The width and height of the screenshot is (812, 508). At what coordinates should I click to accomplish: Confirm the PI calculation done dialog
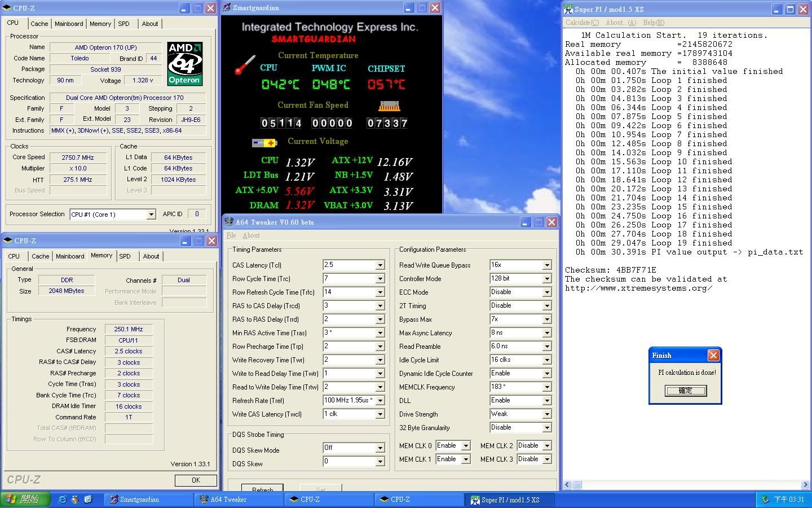click(685, 391)
